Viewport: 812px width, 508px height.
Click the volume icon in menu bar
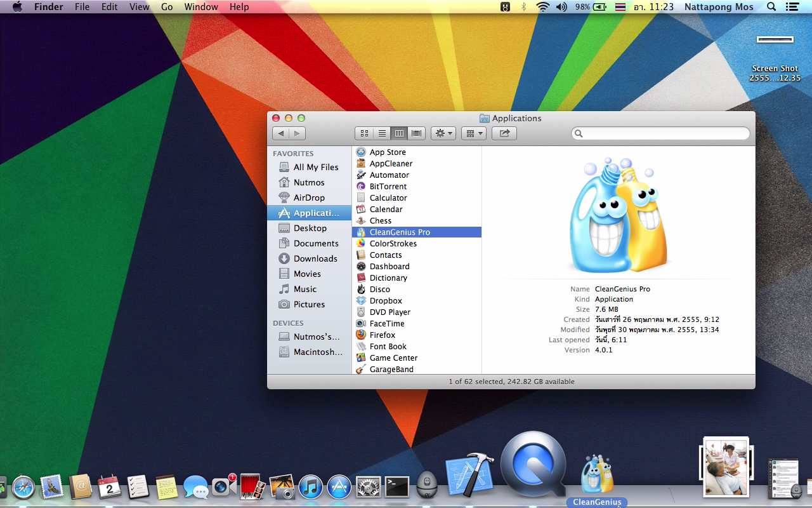tap(561, 7)
